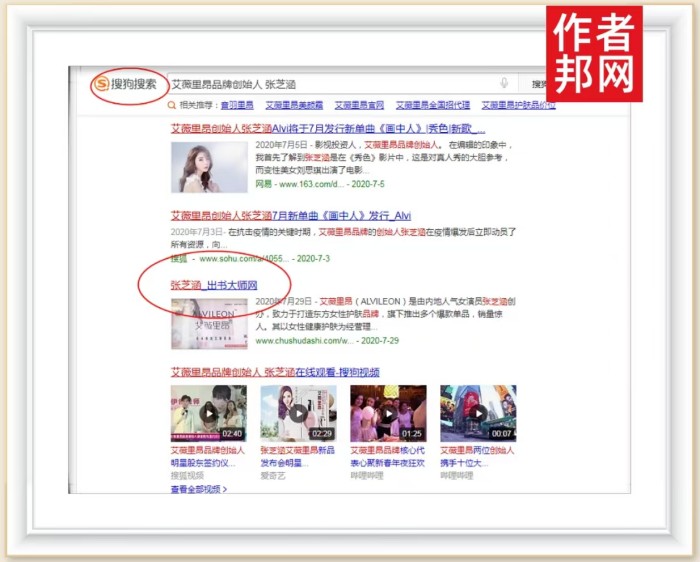Play the video with duration 02:29
This screenshot has width=700, height=562.
(297, 413)
